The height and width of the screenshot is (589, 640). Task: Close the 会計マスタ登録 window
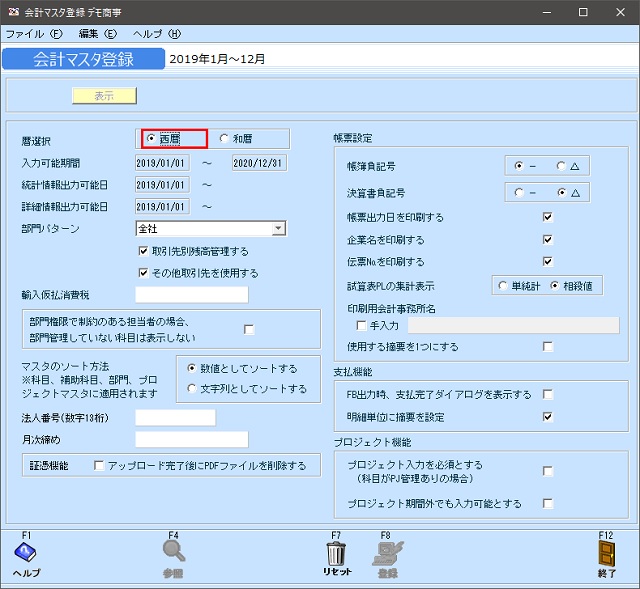[x=620, y=12]
